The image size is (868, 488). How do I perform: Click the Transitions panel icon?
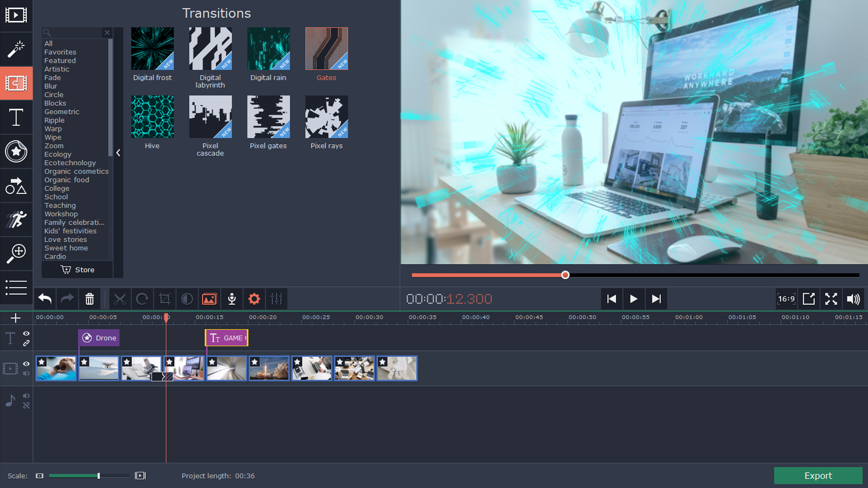[16, 83]
